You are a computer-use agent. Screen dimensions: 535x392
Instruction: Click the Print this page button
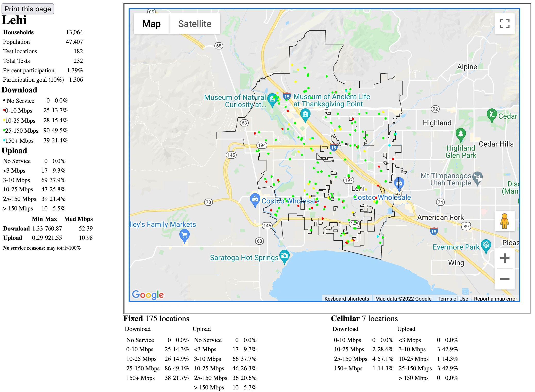tap(27, 9)
